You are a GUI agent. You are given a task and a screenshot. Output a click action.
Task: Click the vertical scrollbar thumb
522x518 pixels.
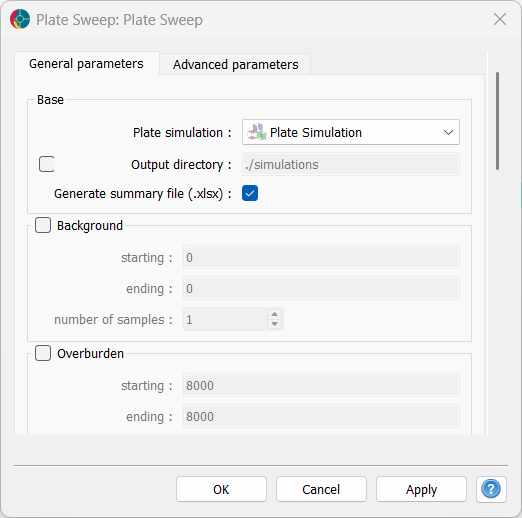(x=497, y=121)
